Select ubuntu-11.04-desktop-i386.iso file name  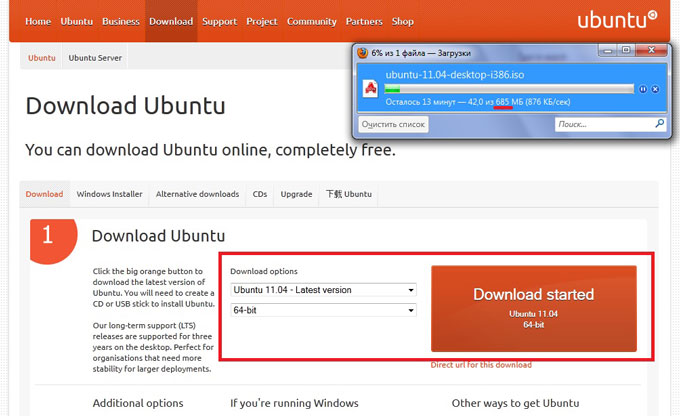tap(454, 75)
